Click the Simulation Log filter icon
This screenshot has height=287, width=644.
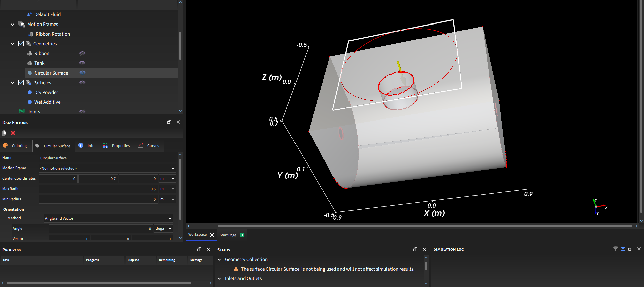pyautogui.click(x=615, y=249)
